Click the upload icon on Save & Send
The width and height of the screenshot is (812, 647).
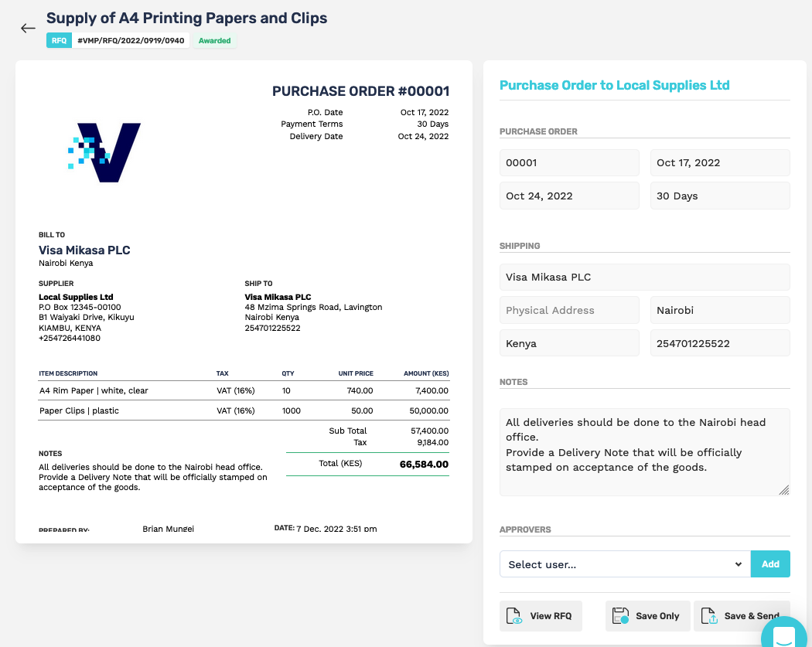pos(709,615)
